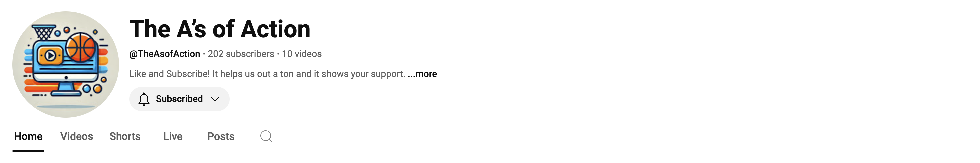Expand the description with ...more
Screen dimensions: 980x163
(422, 74)
